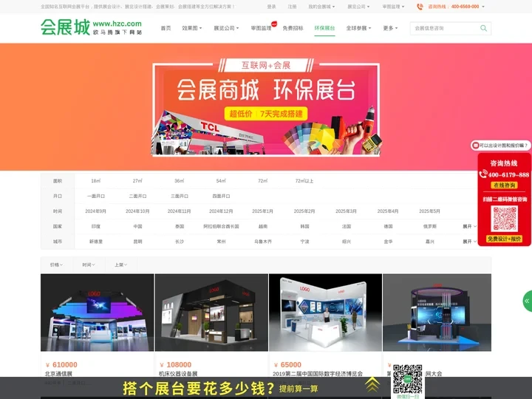Click the ¥610000 price text

tap(61, 365)
